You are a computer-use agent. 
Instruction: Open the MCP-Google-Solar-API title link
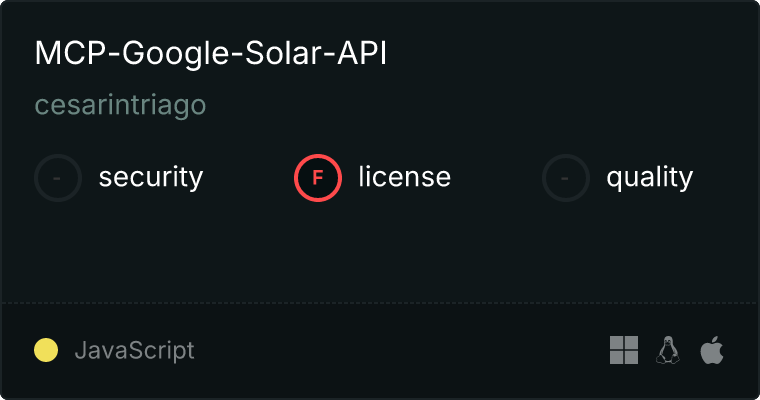pyautogui.click(x=211, y=53)
